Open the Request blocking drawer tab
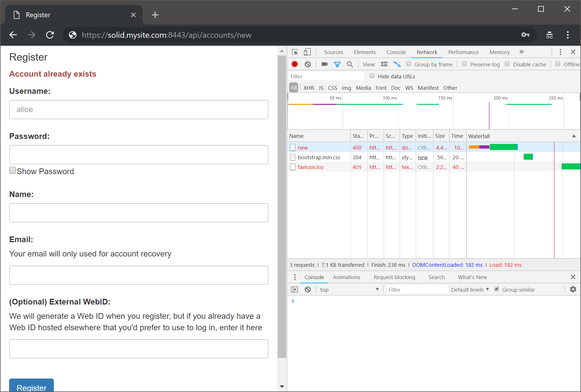 (394, 277)
